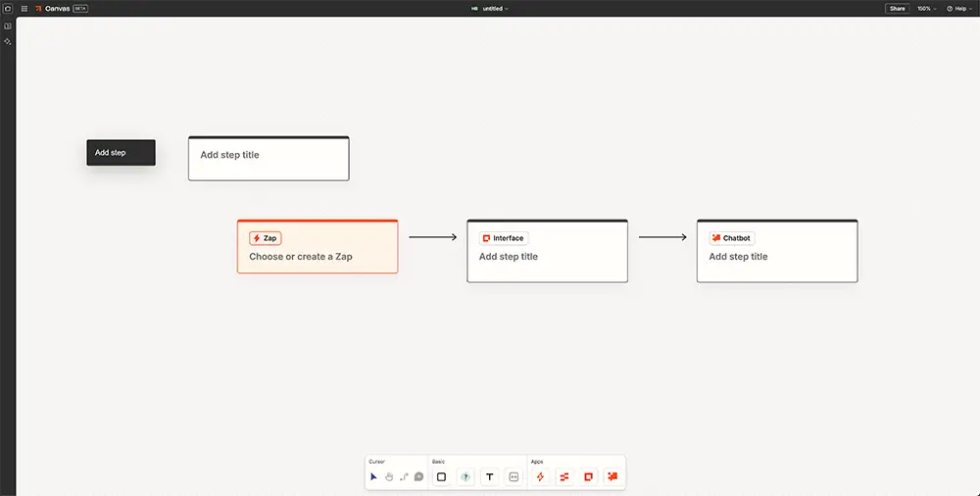Select the arrow cursor tool
980x496 pixels.
point(373,476)
